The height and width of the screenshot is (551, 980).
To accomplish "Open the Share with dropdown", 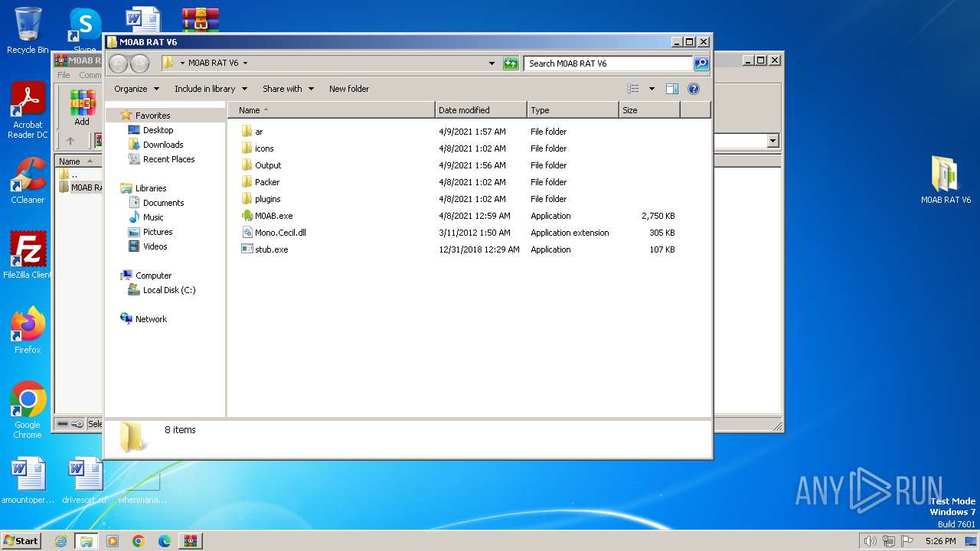I will point(288,89).
